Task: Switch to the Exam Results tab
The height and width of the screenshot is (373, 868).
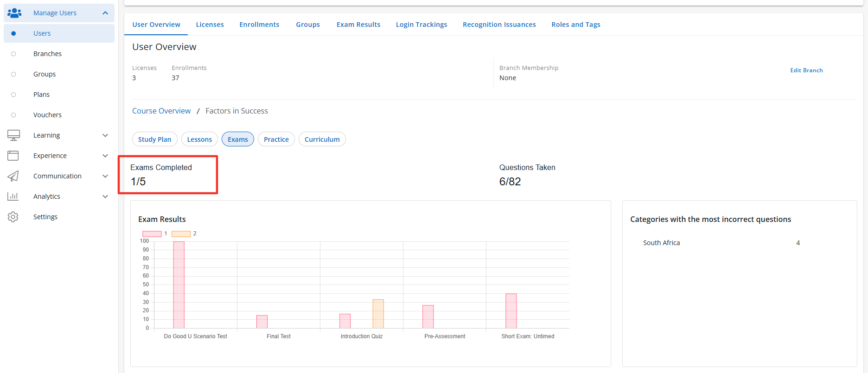Action: (358, 25)
